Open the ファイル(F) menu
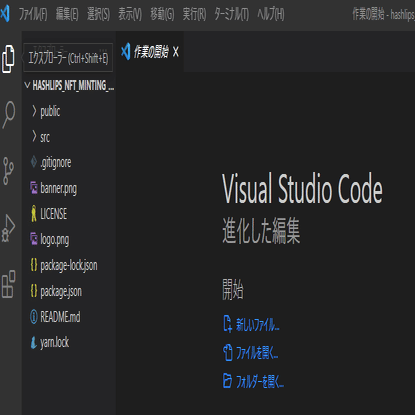 33,14
